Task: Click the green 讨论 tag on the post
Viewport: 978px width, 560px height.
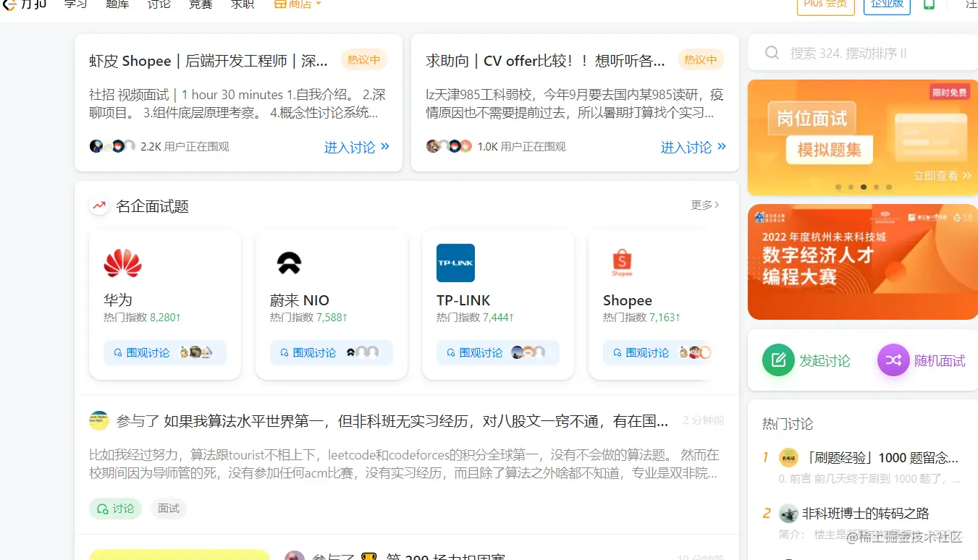Action: pyautogui.click(x=115, y=509)
